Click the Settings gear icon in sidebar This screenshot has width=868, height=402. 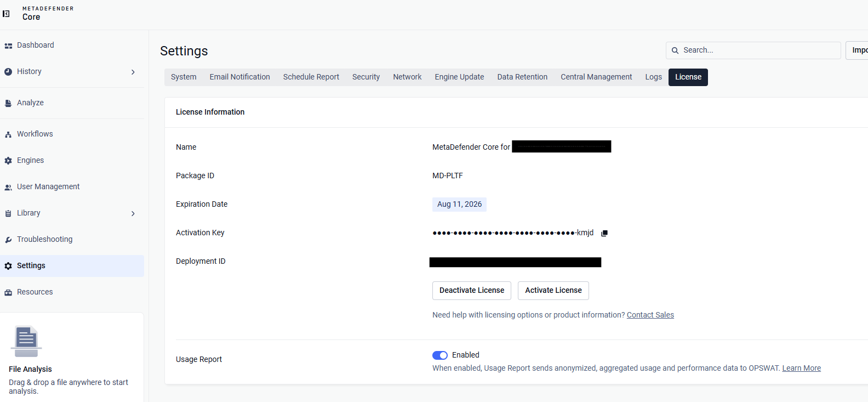(x=8, y=266)
